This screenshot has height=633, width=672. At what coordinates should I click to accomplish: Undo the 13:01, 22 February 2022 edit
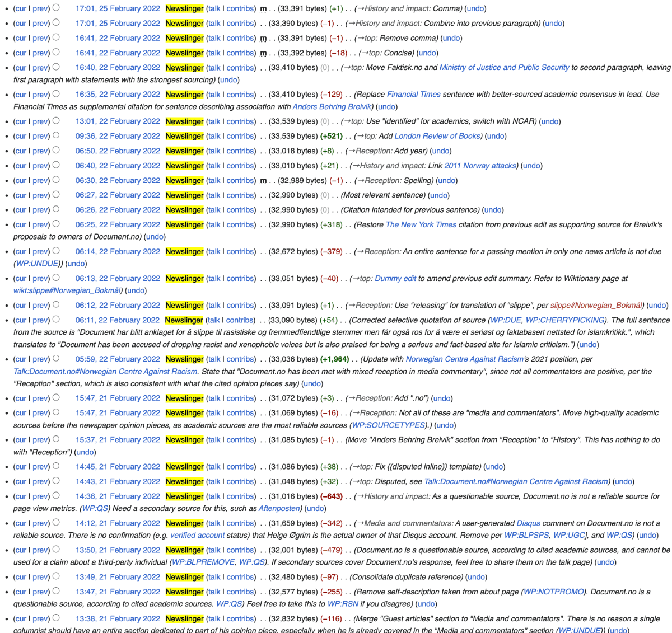point(549,121)
